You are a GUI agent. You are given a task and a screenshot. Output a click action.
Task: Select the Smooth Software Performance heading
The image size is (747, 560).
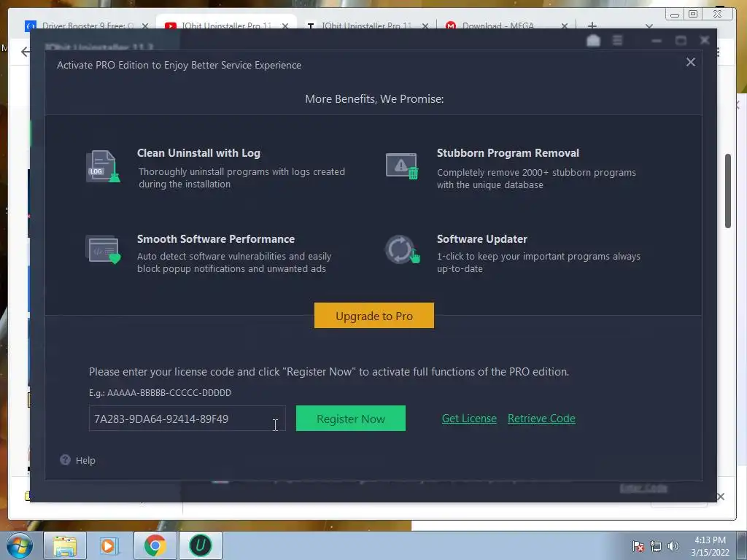pyautogui.click(x=216, y=239)
